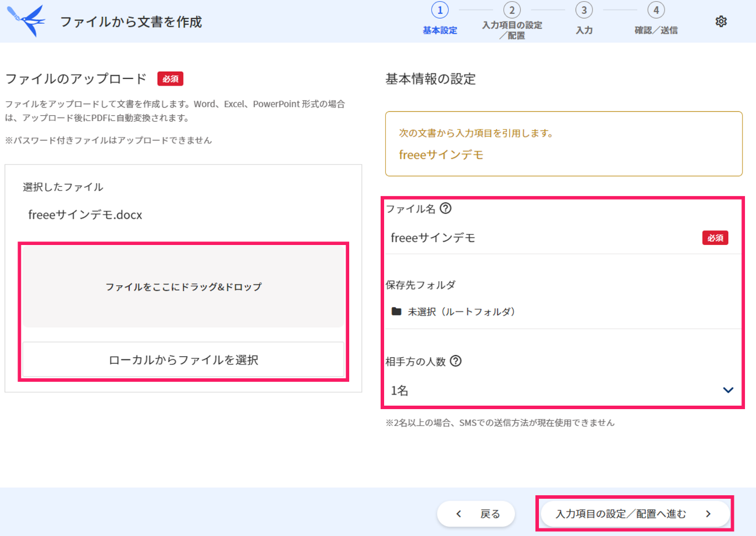This screenshot has height=536, width=756.
Task: Click 入力項目の設定／配置へ進む button
Action: [635, 514]
